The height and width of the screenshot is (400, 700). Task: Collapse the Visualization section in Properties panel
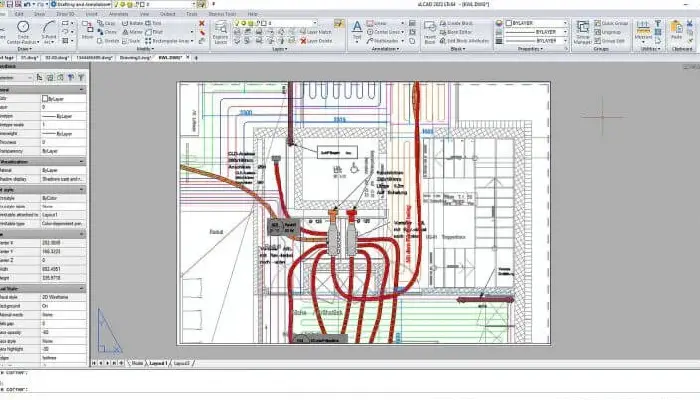pos(82,162)
